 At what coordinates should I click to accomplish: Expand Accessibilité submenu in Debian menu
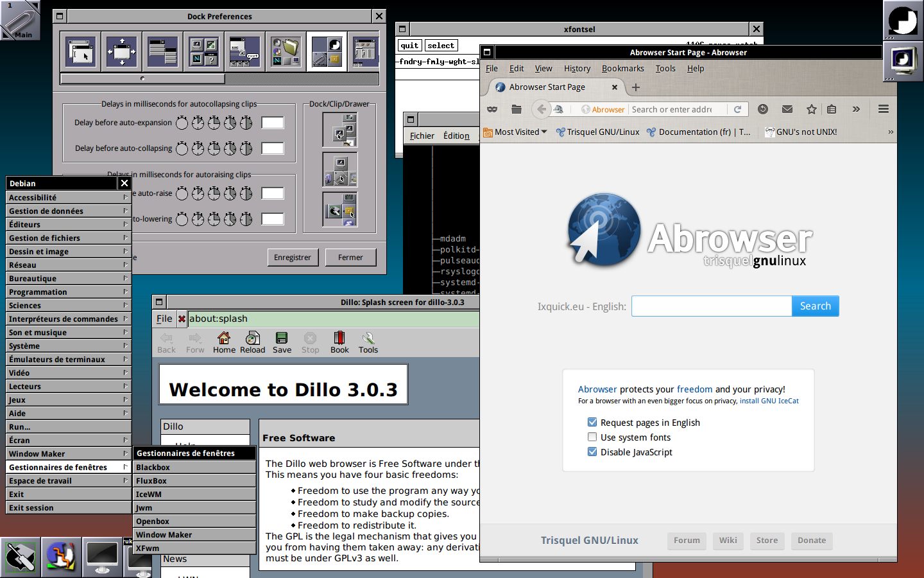(69, 197)
